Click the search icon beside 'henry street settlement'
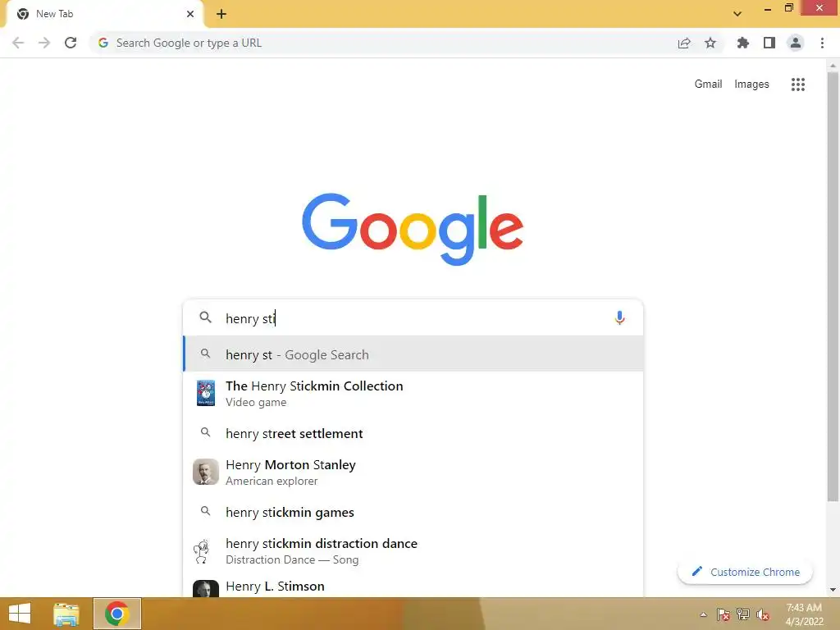Image resolution: width=840 pixels, height=630 pixels. coord(206,431)
